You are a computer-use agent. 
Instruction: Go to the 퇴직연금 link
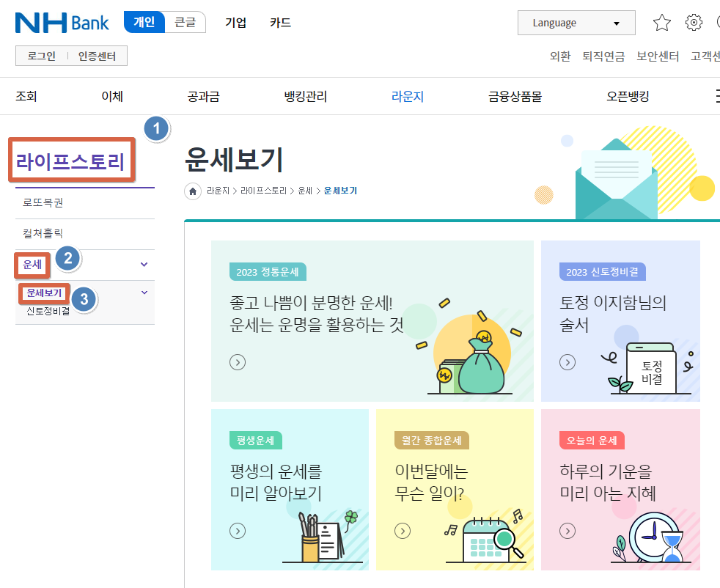[603, 56]
